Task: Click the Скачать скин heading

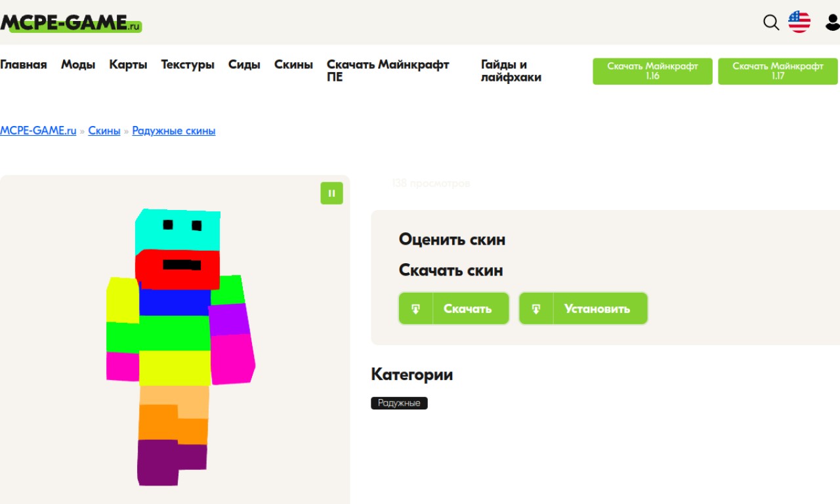Action: (x=451, y=270)
